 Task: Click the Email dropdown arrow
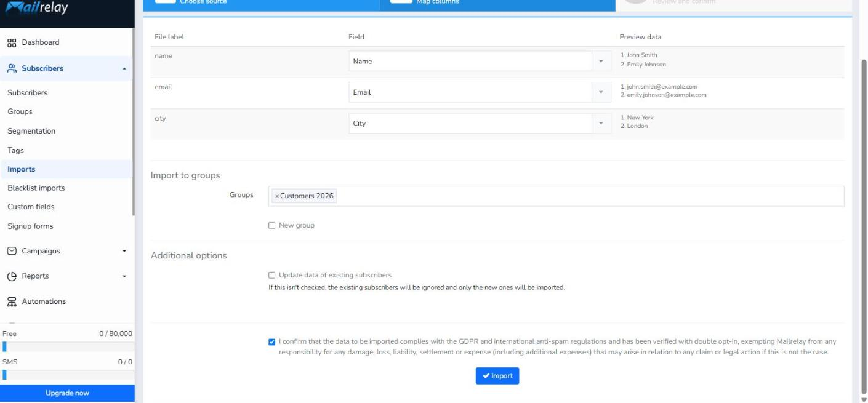[x=601, y=92]
